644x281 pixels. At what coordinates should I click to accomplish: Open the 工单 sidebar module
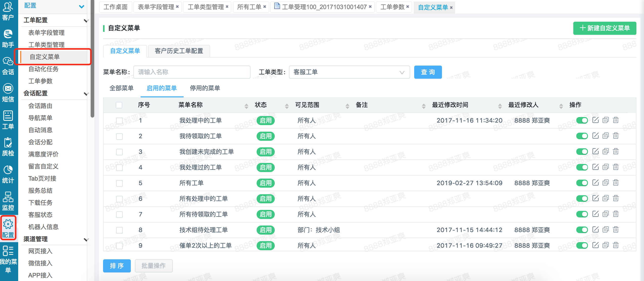pos(8,120)
